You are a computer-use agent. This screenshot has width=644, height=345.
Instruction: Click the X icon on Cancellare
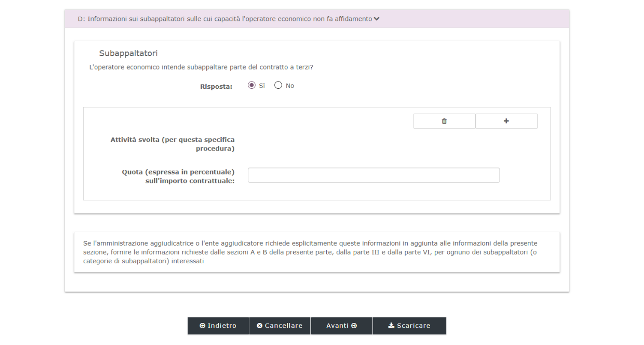[259, 326]
